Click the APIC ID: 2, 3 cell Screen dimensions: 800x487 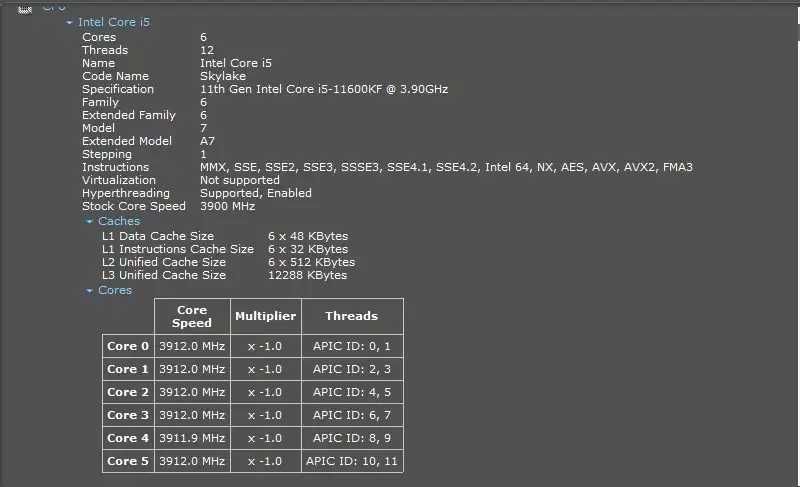tap(352, 369)
